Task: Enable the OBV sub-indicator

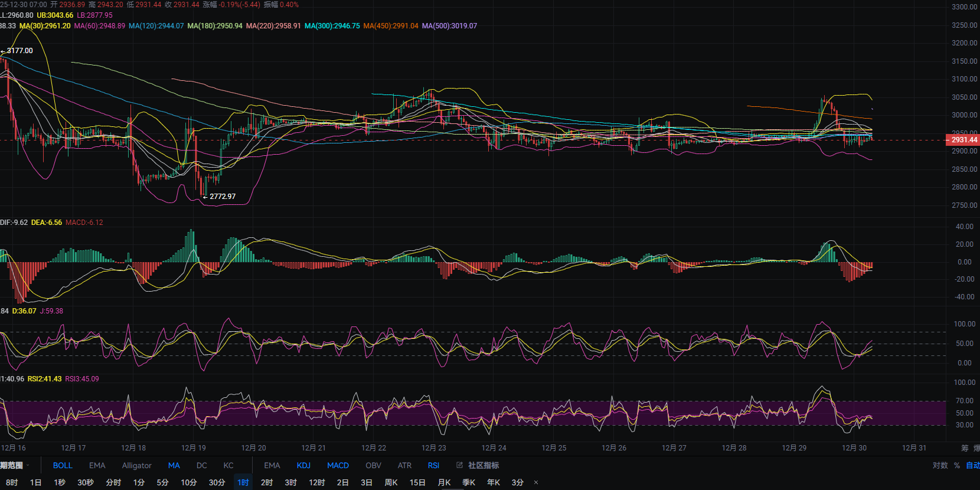Action: [x=373, y=465]
